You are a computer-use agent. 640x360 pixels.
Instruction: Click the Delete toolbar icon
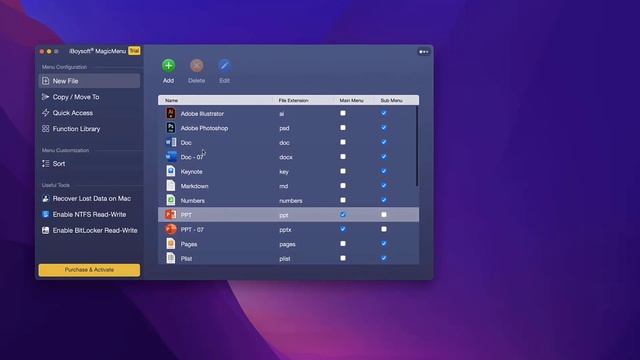pyautogui.click(x=196, y=66)
